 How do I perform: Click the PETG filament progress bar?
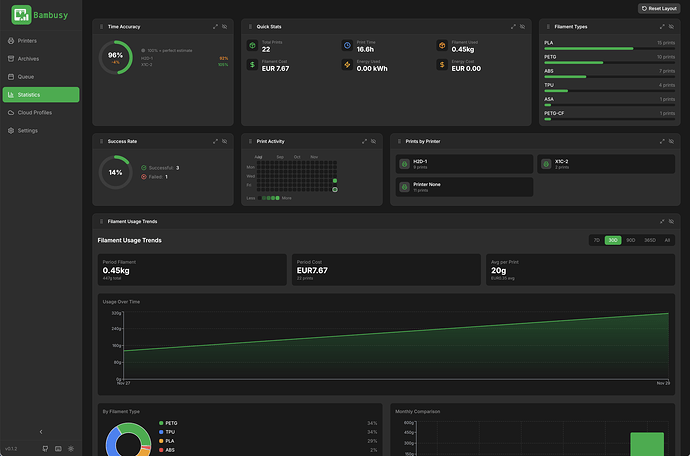point(609,63)
